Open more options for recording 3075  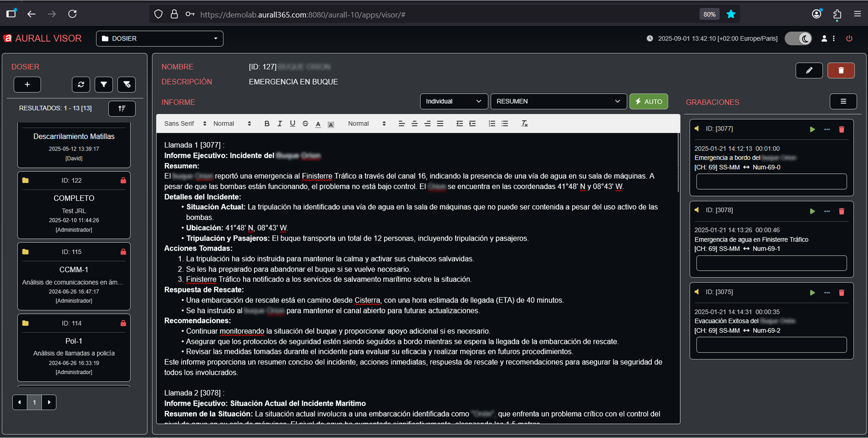coord(827,293)
